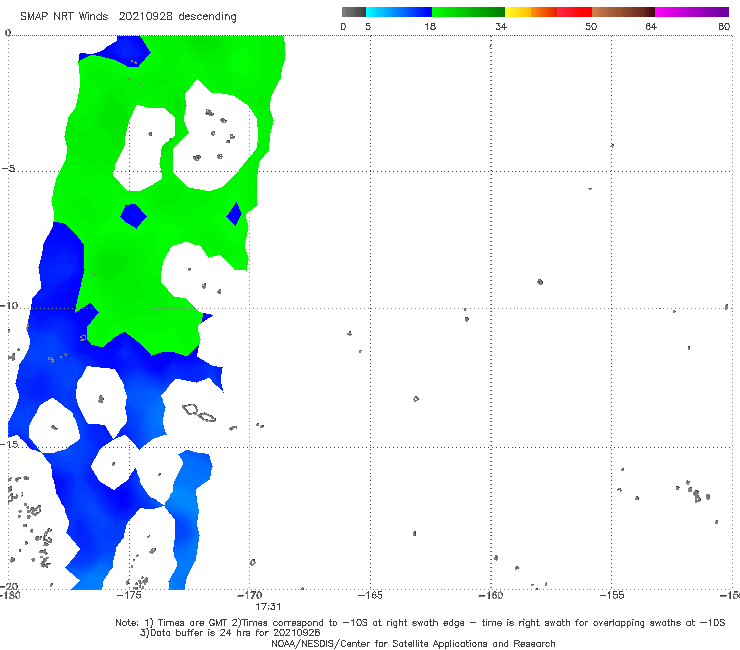Click the island outline near -170, -19
This screenshot has height=650, width=740.
click(x=252, y=562)
